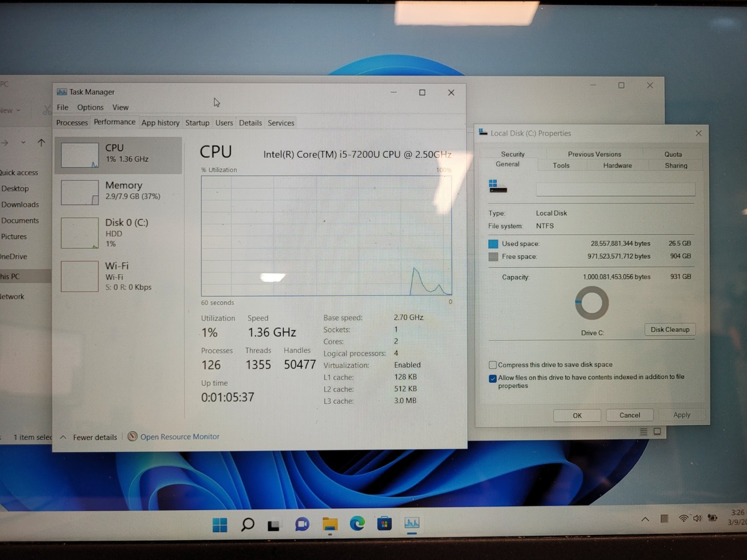Select General tab in disk Properties
The width and height of the screenshot is (747, 560).
tap(507, 164)
